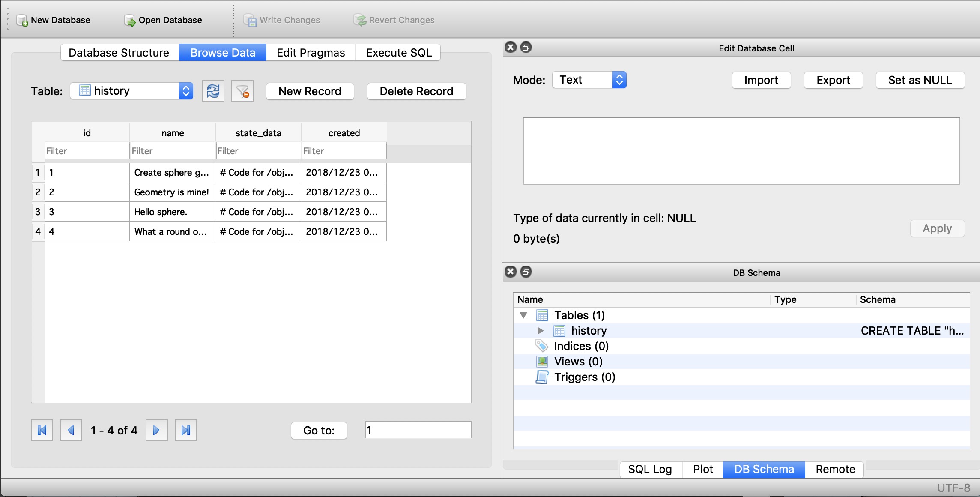Click the New Record button
This screenshot has width=980, height=497.
tap(311, 91)
